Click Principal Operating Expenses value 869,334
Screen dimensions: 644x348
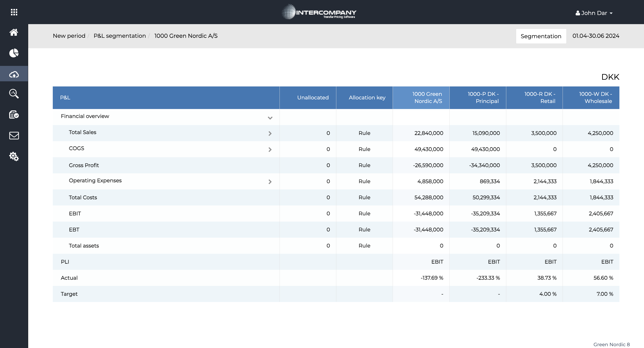pos(490,181)
